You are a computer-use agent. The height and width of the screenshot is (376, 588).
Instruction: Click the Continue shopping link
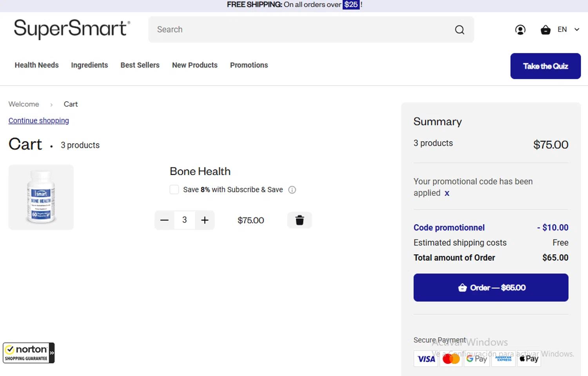(39, 120)
